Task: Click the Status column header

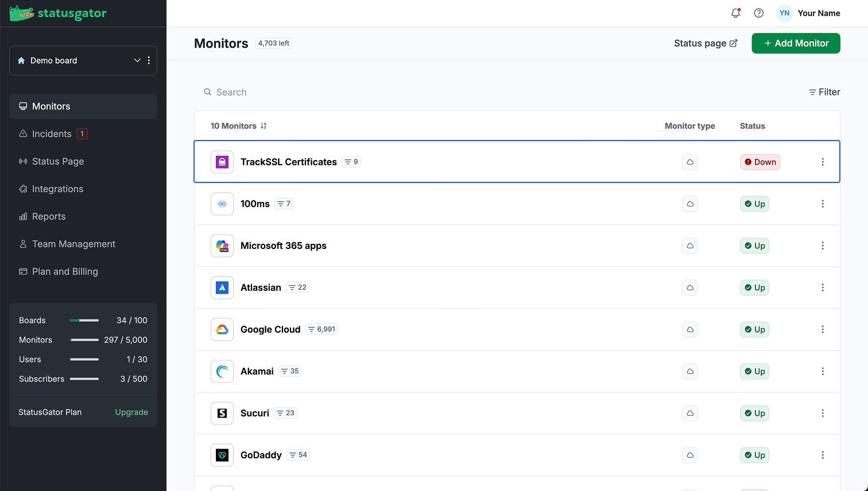Action: click(753, 126)
